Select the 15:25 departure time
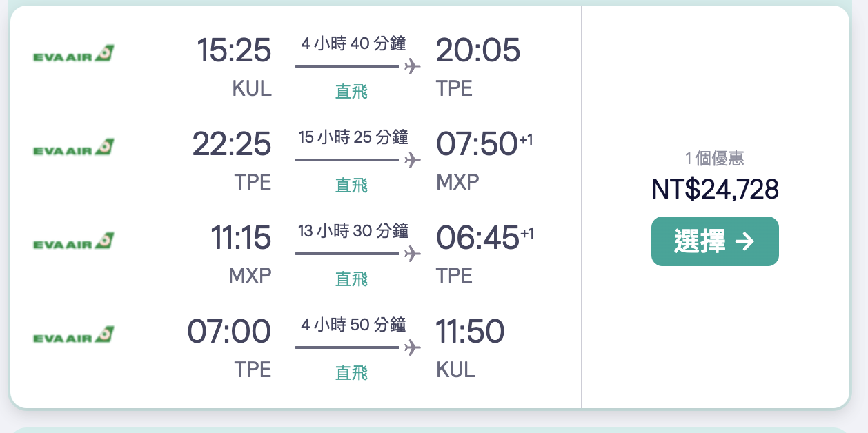The image size is (868, 433). (x=234, y=50)
